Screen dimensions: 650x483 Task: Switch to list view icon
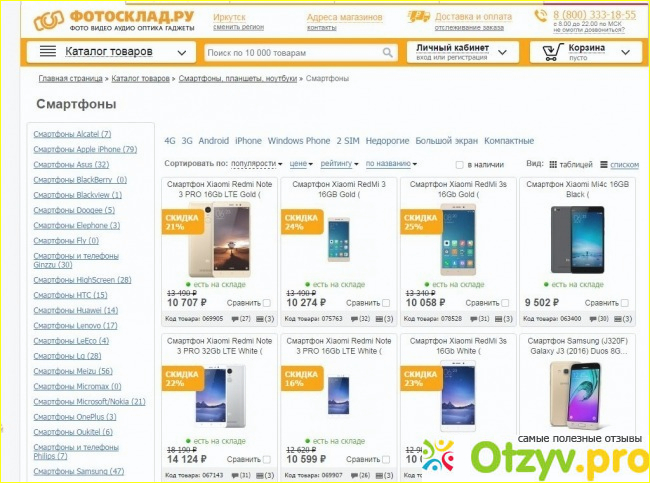(604, 165)
